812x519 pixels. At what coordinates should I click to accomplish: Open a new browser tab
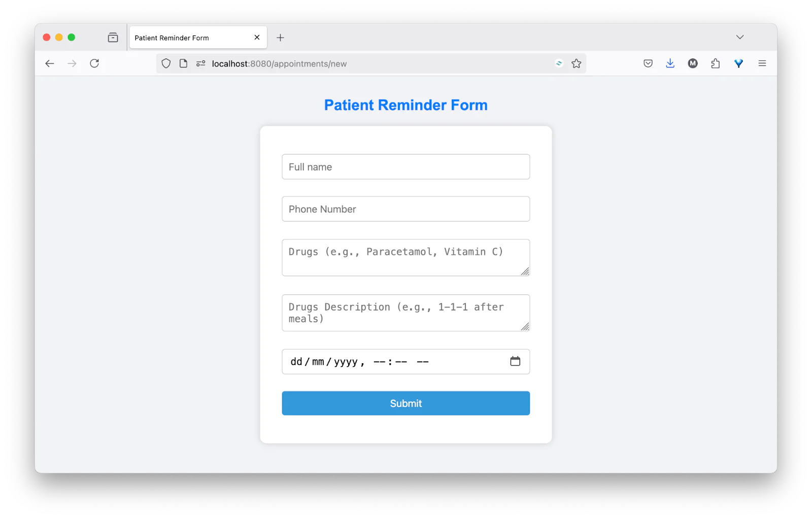tap(280, 37)
